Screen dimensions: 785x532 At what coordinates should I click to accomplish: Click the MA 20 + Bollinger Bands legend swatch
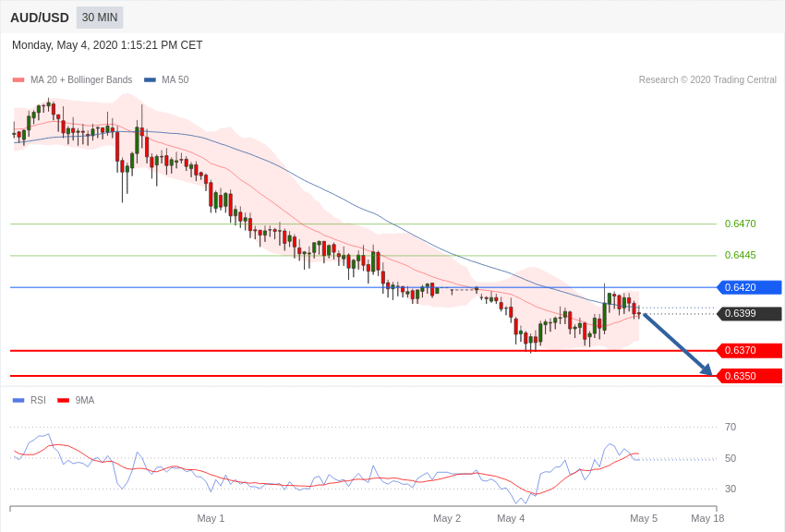[x=18, y=79]
